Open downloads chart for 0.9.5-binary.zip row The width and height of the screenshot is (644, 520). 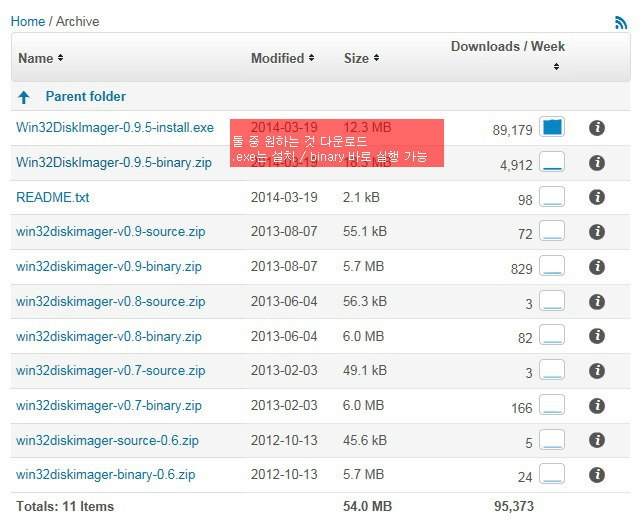552,161
